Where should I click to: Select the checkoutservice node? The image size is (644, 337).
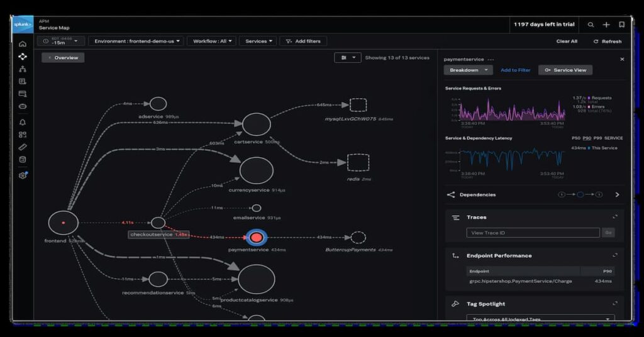coord(158,223)
